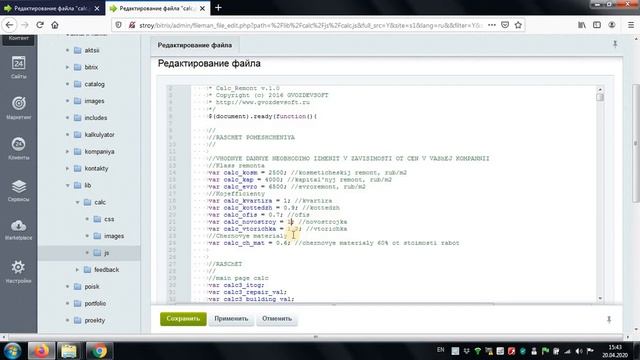This screenshot has width=640, height=360.
Task: Click the Отменить button
Action: point(277,319)
